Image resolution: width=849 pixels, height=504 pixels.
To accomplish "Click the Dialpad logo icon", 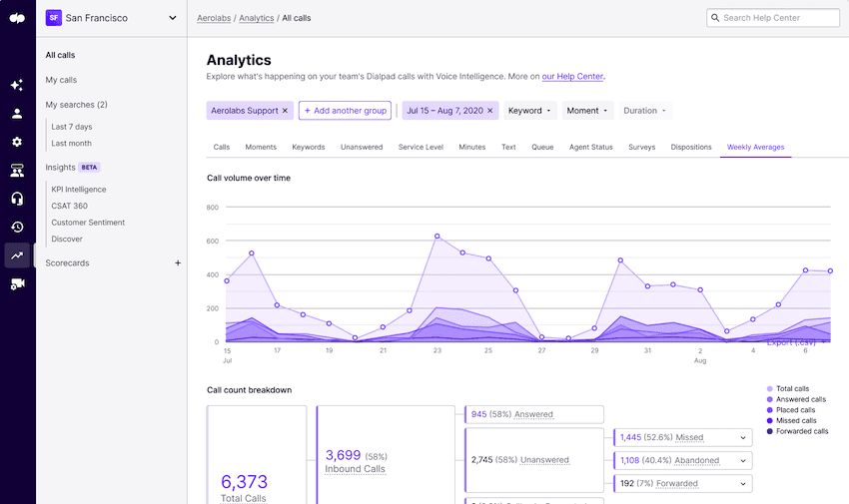I will click(x=17, y=17).
